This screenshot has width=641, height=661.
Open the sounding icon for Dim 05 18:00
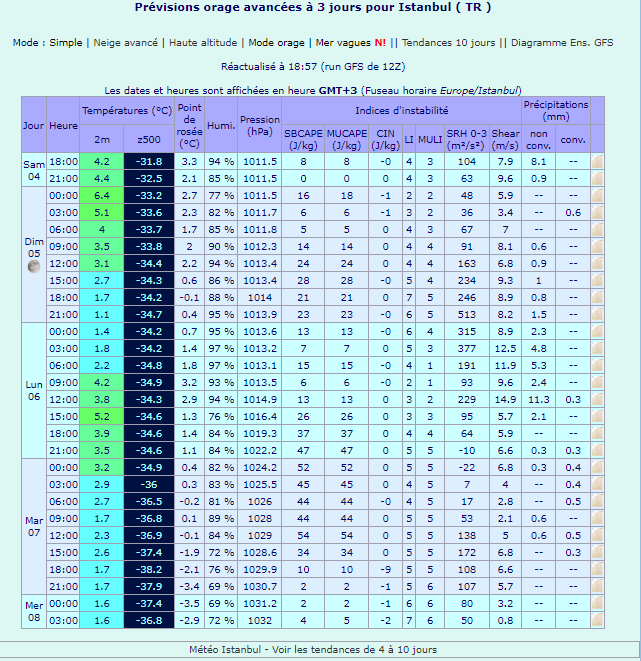(x=597, y=298)
